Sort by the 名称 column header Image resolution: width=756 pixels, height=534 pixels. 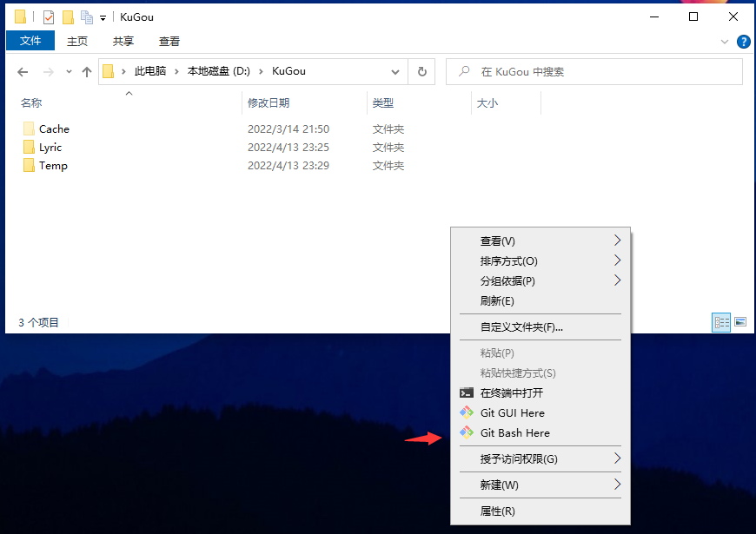click(31, 102)
